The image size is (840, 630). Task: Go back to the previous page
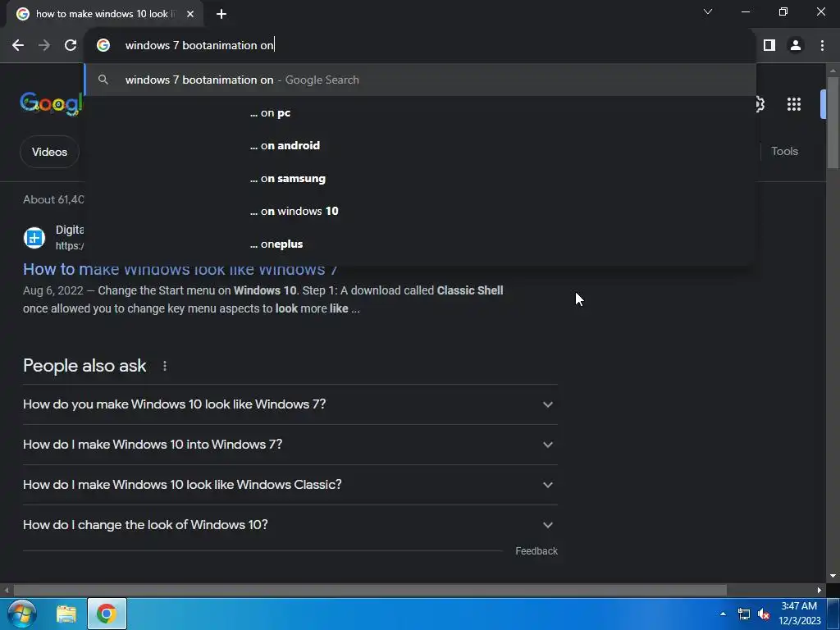[18, 46]
